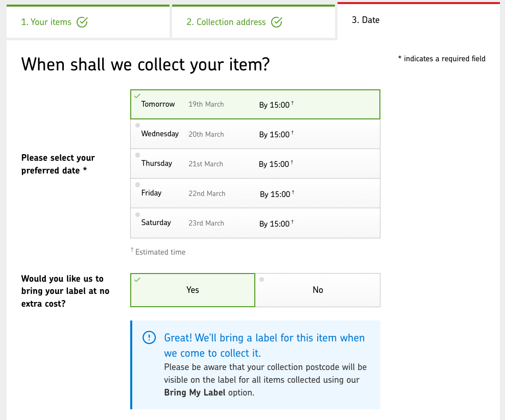
Task: Pick Saturday 23rd March collection slot
Action: tap(255, 223)
